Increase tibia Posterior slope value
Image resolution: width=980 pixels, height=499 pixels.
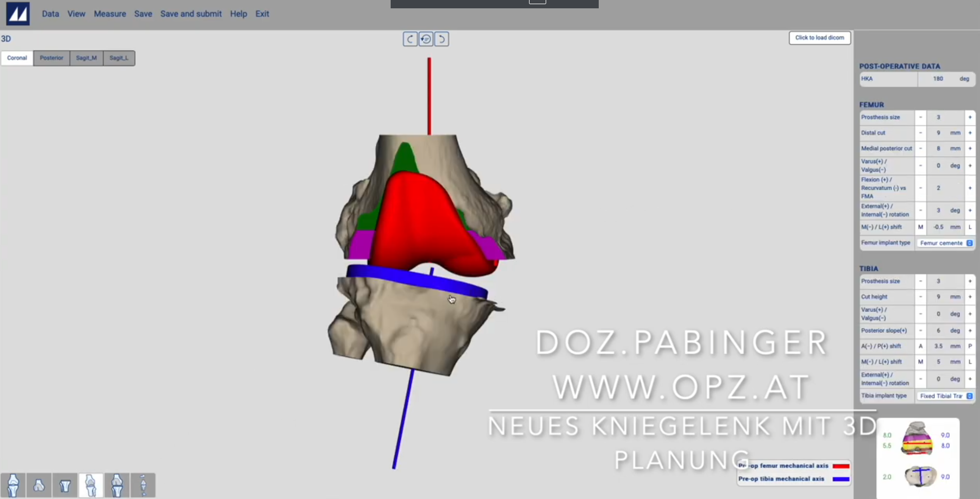coord(970,331)
